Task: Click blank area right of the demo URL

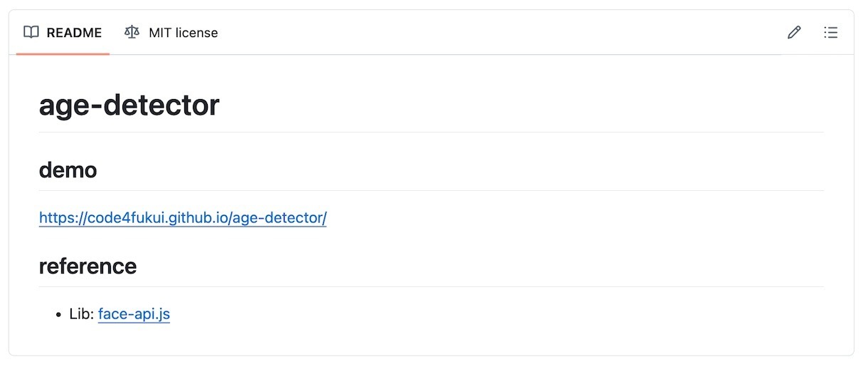Action: (x=569, y=218)
